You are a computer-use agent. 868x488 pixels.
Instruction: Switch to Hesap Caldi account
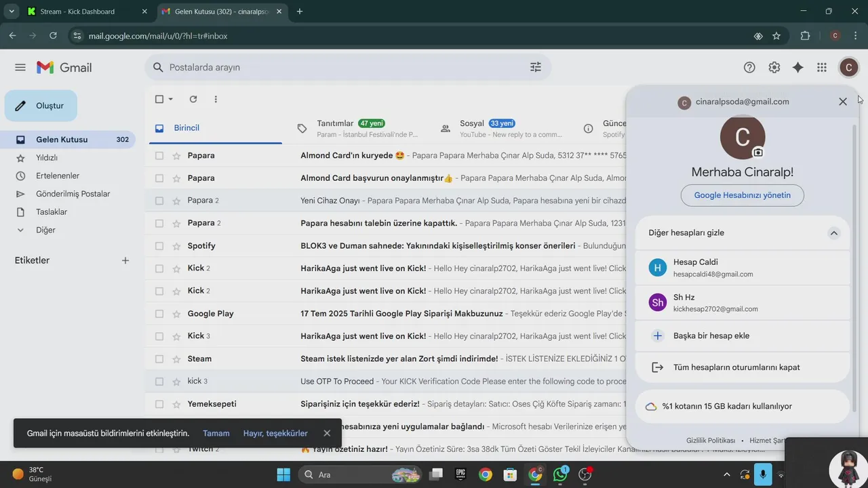click(743, 268)
